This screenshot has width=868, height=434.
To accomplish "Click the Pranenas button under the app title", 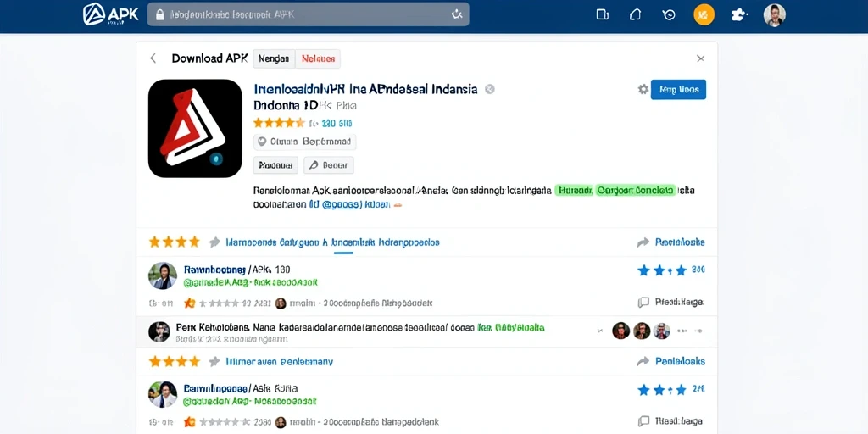I will [x=275, y=165].
